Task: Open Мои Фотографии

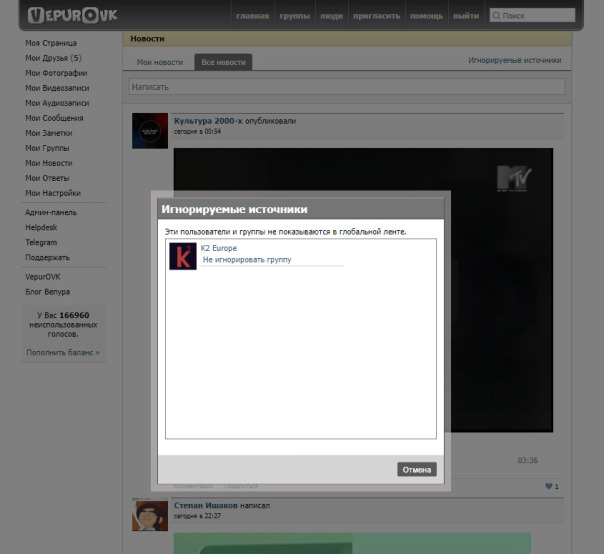Action: click(x=56, y=73)
